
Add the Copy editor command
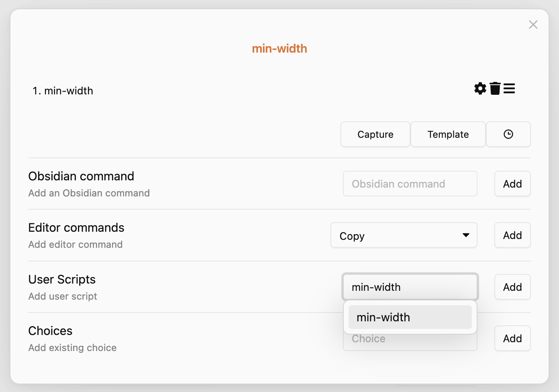(x=512, y=235)
